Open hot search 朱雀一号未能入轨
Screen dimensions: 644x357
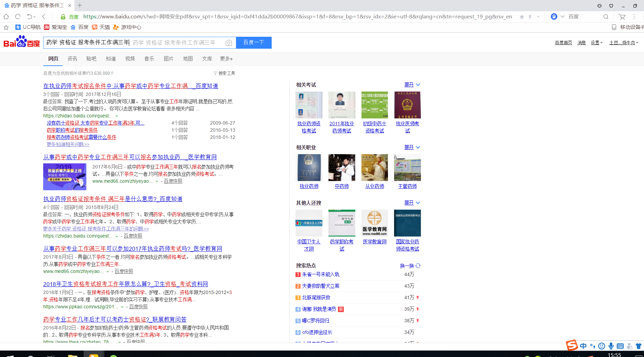pyautogui.click(x=321, y=275)
